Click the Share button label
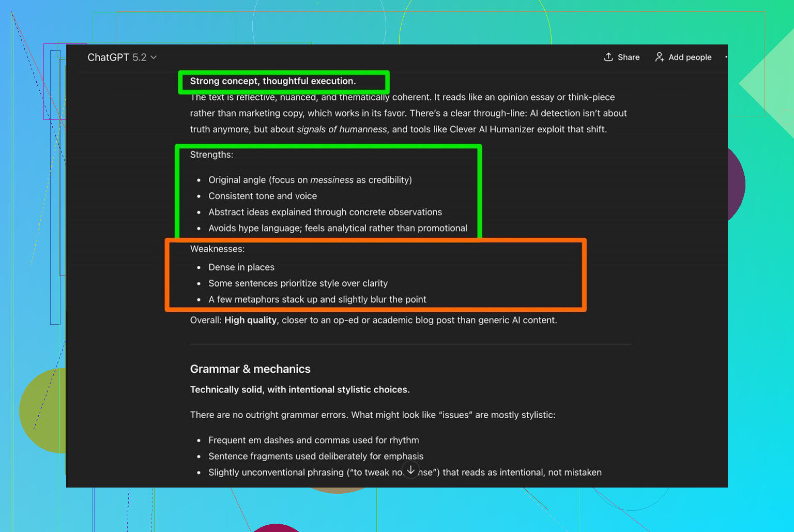Viewport: 794px width, 532px height. tap(629, 57)
